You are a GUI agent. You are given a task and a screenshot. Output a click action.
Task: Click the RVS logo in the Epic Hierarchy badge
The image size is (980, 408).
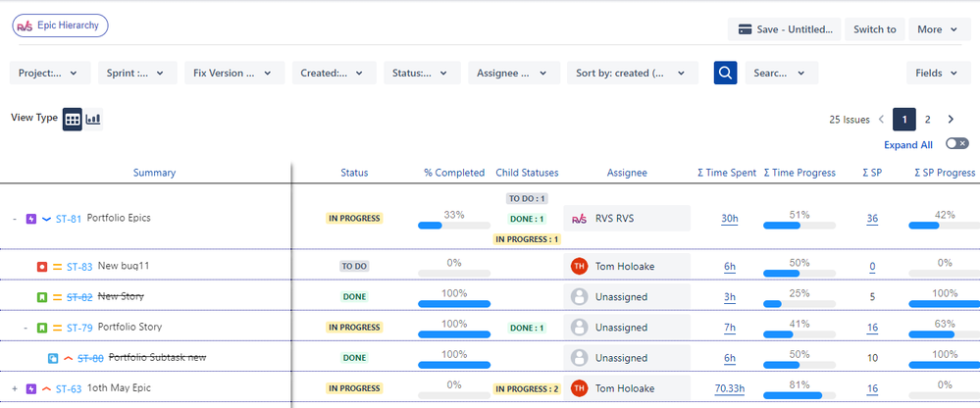point(25,26)
